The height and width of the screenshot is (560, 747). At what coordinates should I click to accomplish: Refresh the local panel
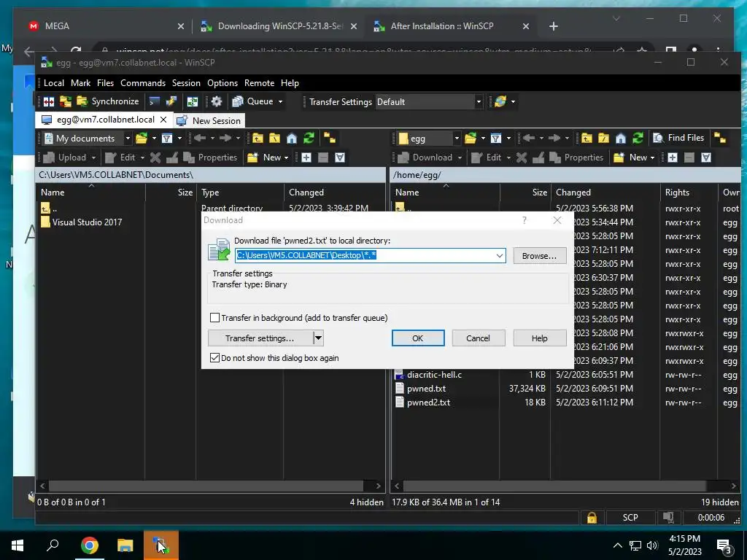point(309,139)
